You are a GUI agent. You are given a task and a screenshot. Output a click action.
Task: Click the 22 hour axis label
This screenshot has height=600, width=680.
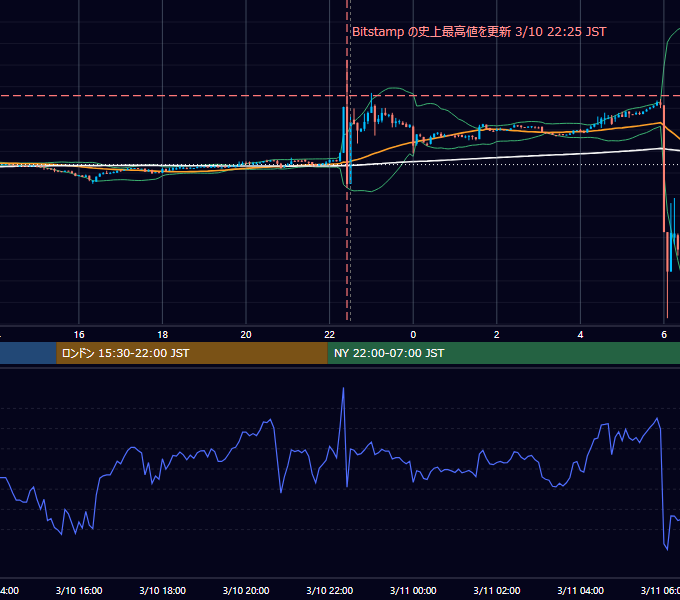(x=330, y=335)
